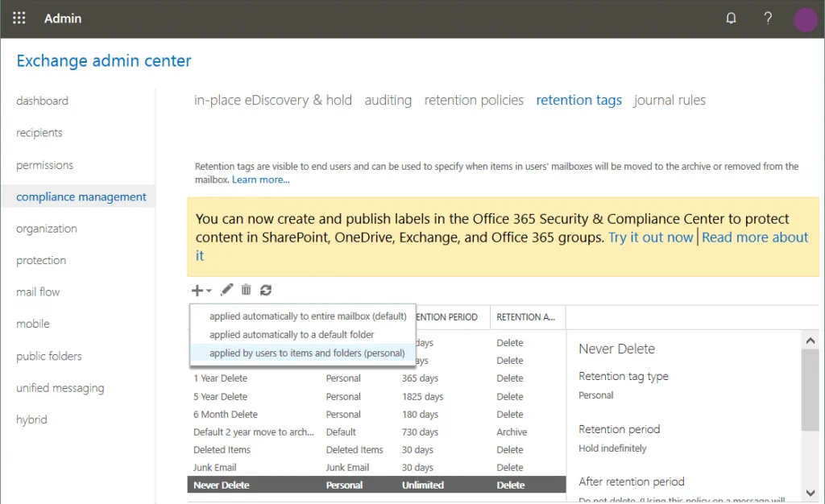
Task: Click the Learn more link
Action: point(261,180)
